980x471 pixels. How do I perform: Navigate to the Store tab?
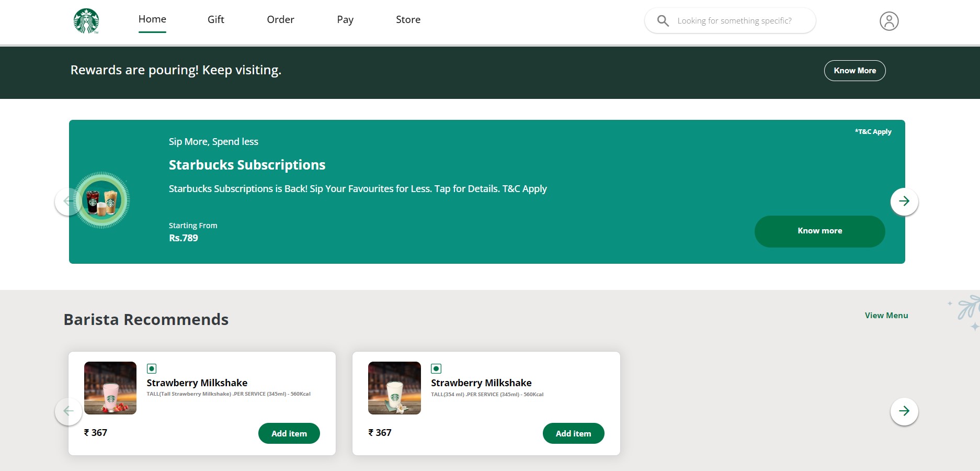408,20
